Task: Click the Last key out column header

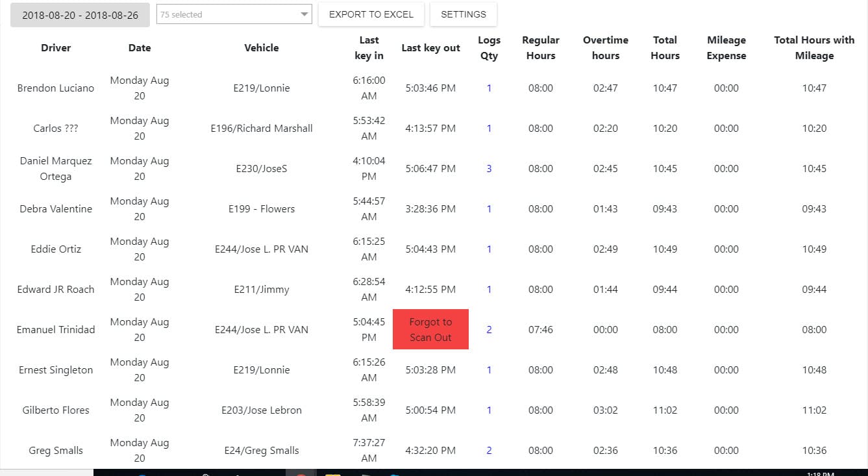Action: pyautogui.click(x=430, y=48)
